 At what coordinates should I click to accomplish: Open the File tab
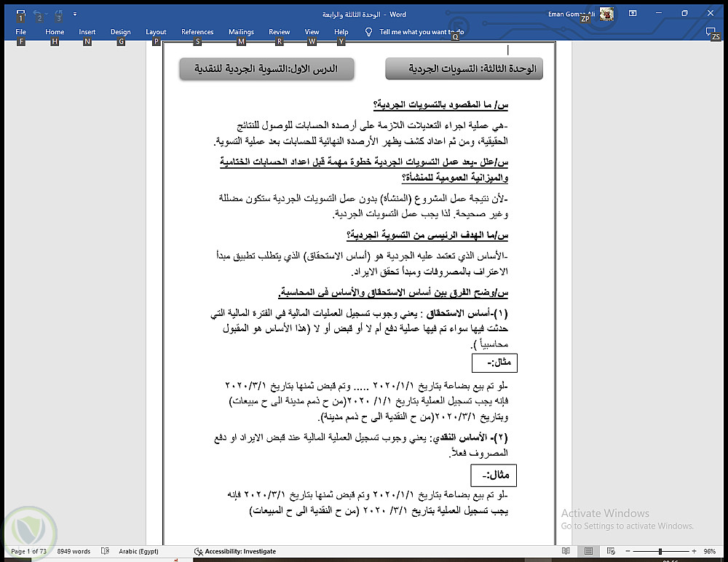coord(20,31)
